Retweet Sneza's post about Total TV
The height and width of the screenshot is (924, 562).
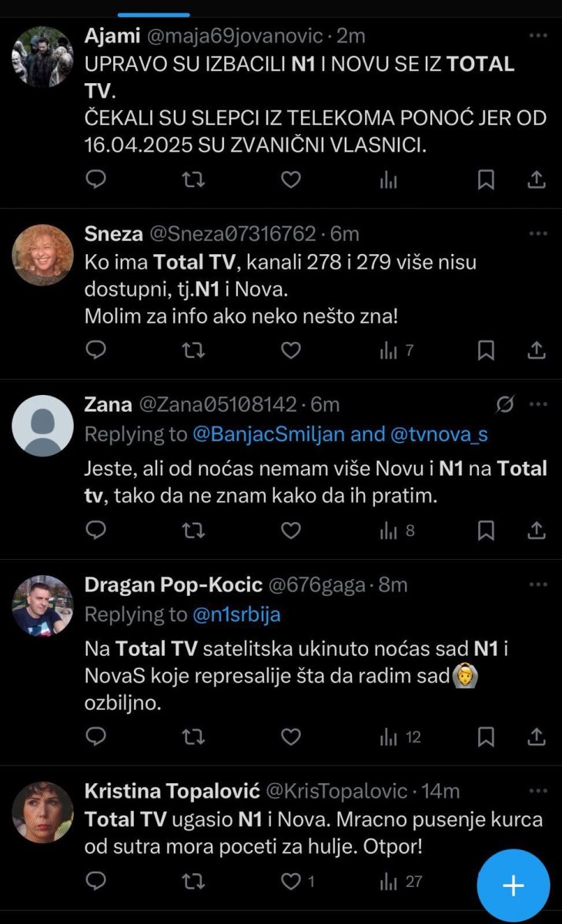(192, 350)
